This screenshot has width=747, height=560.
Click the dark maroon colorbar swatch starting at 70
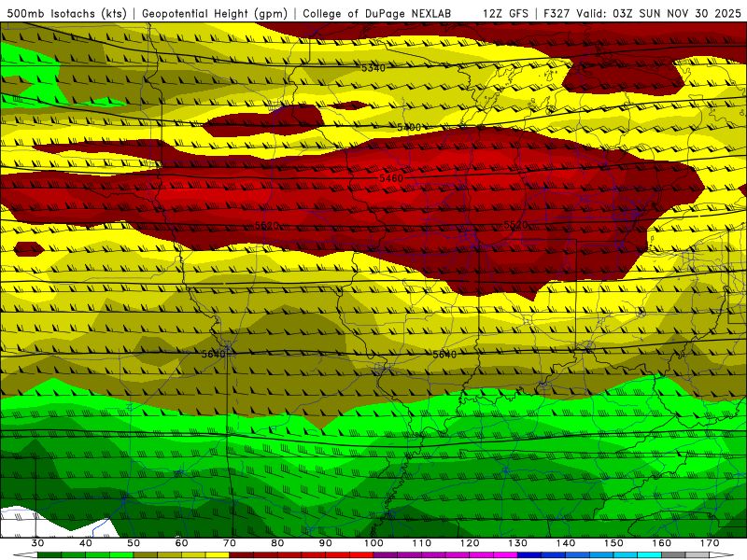(x=242, y=555)
